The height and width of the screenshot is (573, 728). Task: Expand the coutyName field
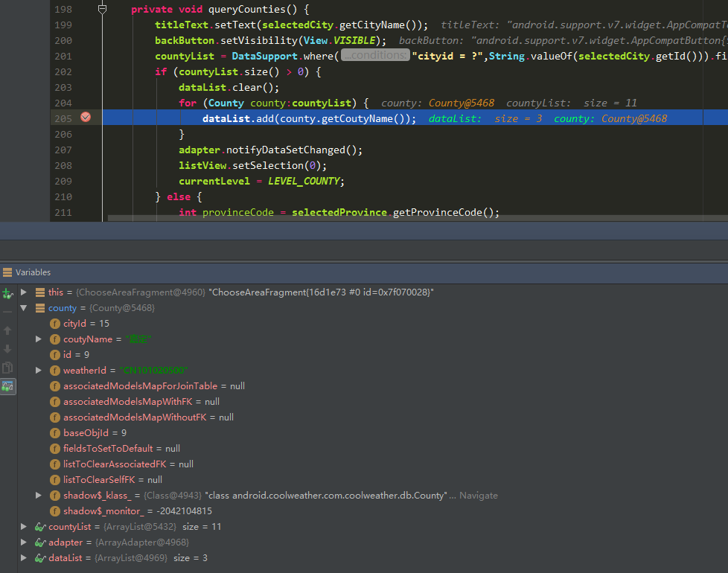(x=39, y=339)
